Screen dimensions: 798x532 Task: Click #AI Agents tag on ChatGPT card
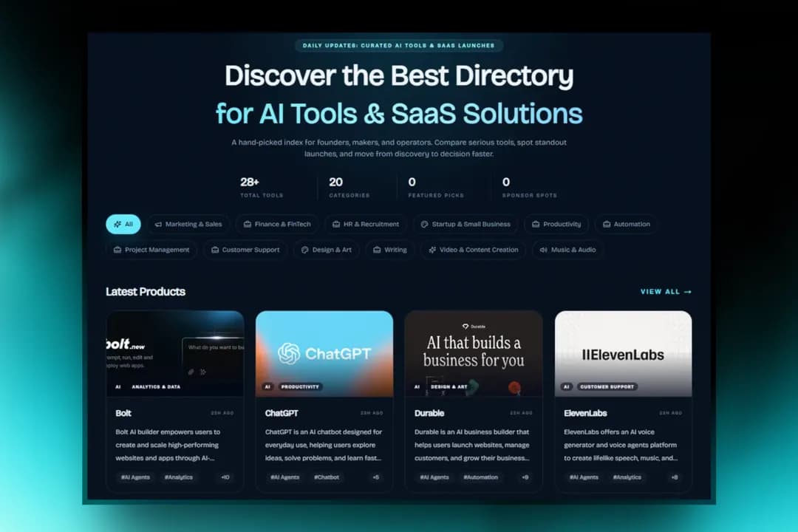(x=285, y=477)
